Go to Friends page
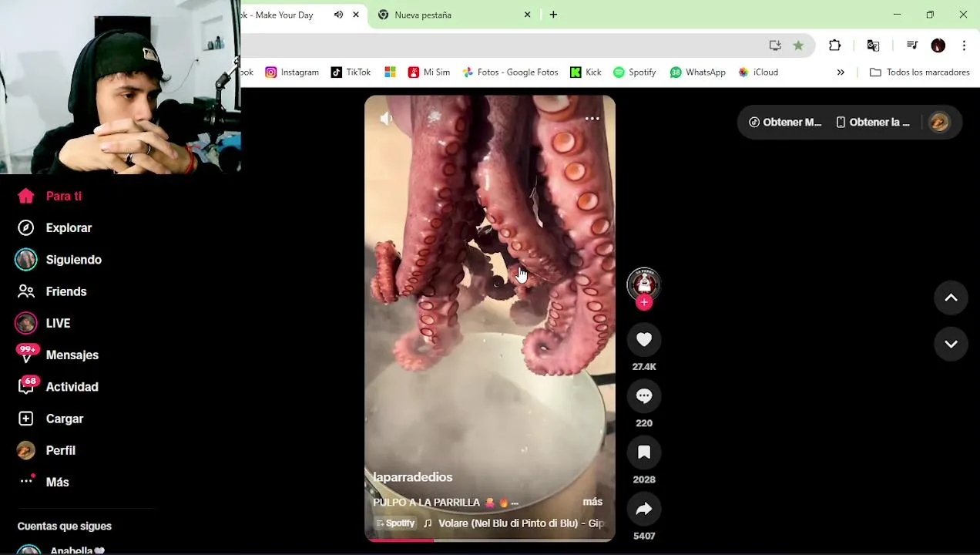Viewport: 980px width, 555px height. [52, 291]
